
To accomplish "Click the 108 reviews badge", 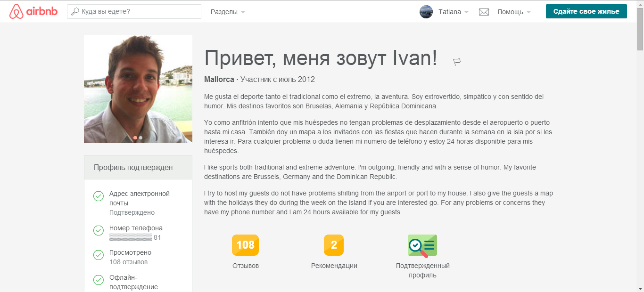I will pyautogui.click(x=246, y=245).
